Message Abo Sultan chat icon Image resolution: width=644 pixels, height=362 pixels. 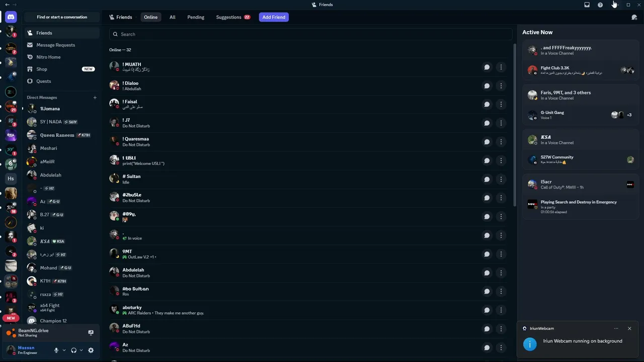[487, 292]
